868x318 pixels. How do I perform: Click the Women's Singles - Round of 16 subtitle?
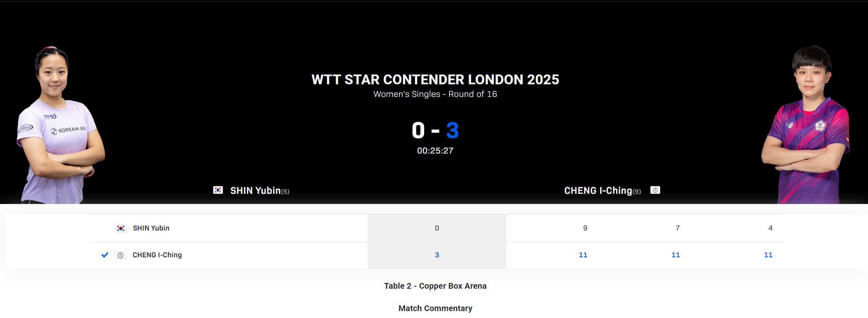[x=435, y=94]
